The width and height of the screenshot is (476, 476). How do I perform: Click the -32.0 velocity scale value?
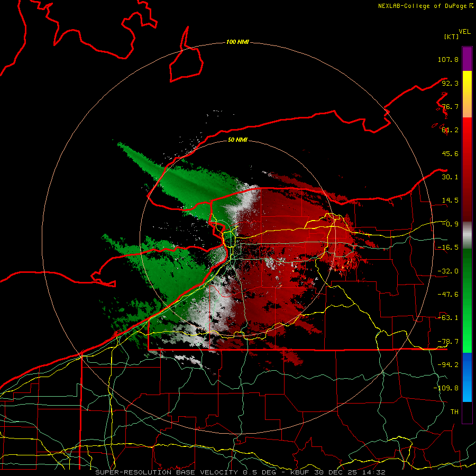[448, 271]
